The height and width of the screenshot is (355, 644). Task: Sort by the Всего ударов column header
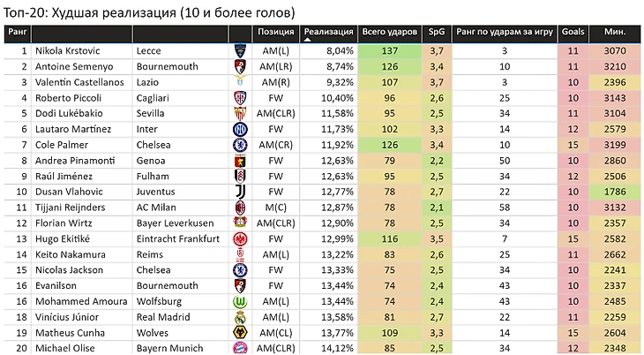coord(389,32)
